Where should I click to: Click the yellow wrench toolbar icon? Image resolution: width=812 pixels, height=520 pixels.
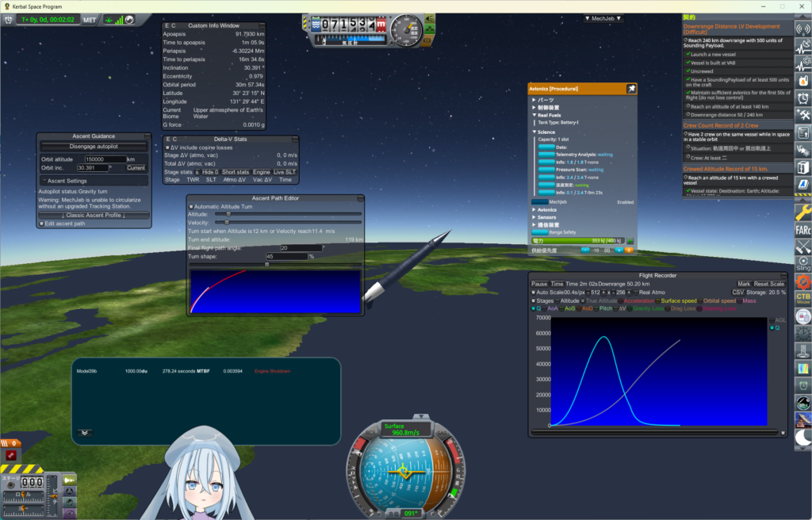(802, 212)
